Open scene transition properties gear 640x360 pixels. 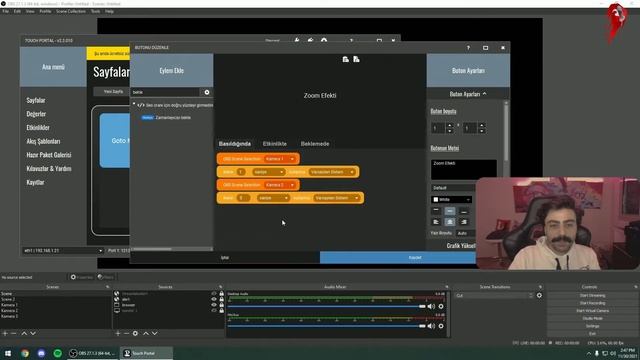[x=539, y=295]
